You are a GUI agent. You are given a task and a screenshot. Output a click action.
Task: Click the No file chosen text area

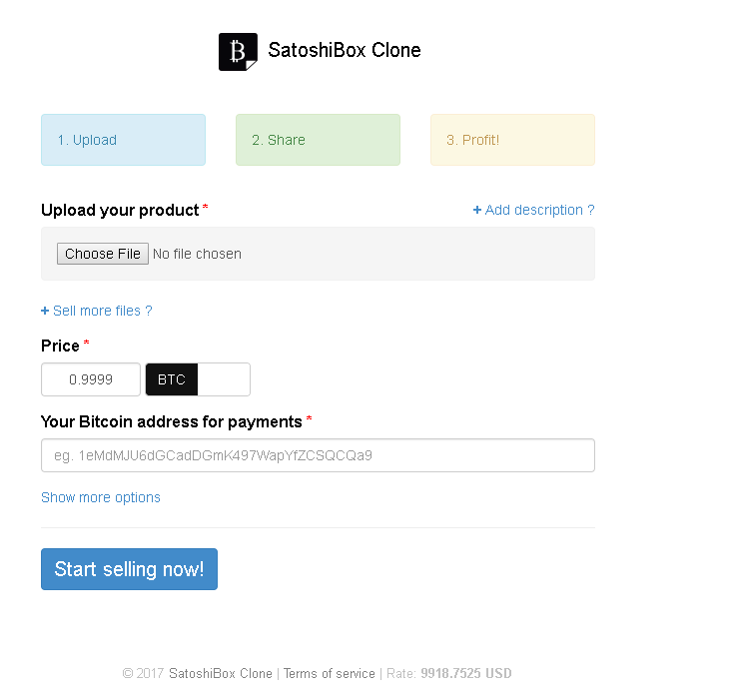pos(197,254)
